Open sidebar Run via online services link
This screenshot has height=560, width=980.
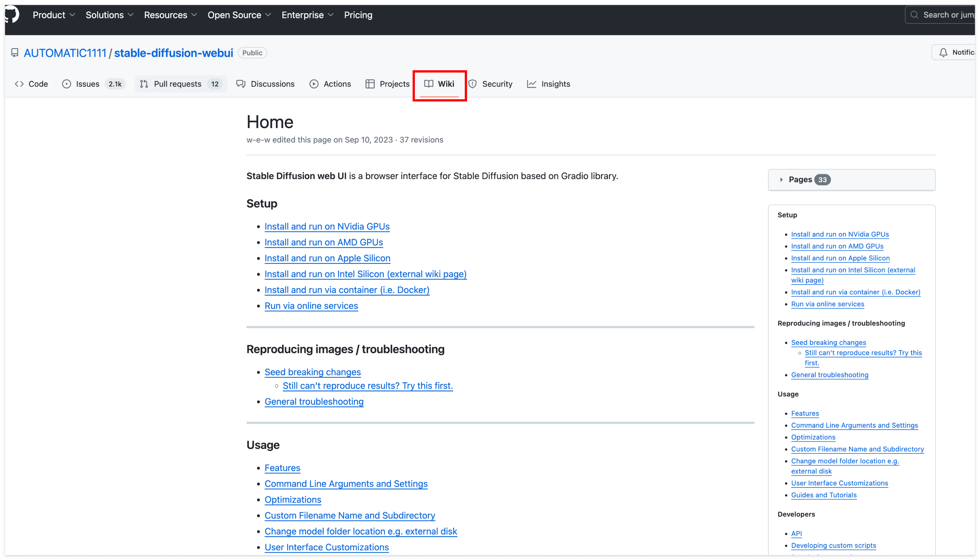(827, 304)
